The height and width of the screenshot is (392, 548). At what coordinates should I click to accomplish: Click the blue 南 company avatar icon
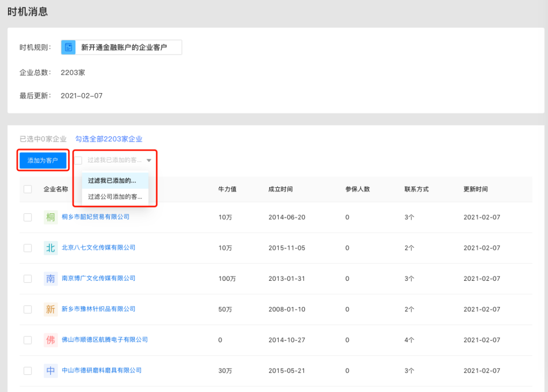click(51, 279)
